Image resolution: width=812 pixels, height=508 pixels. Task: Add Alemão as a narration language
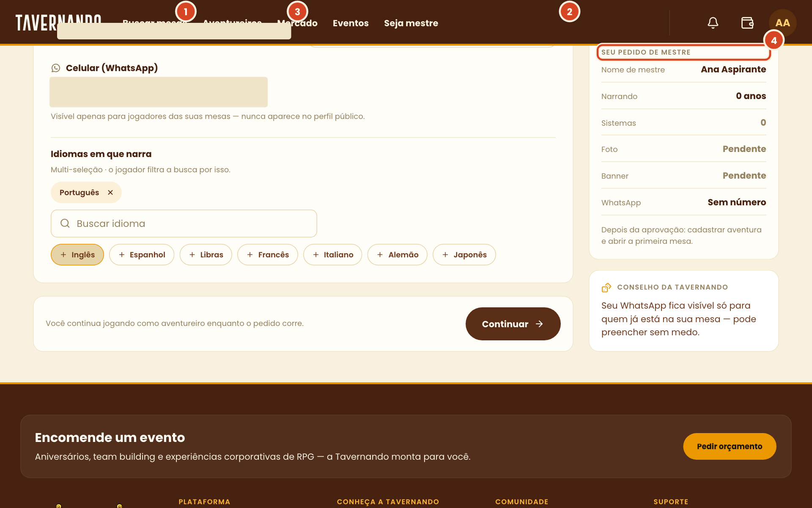click(398, 255)
